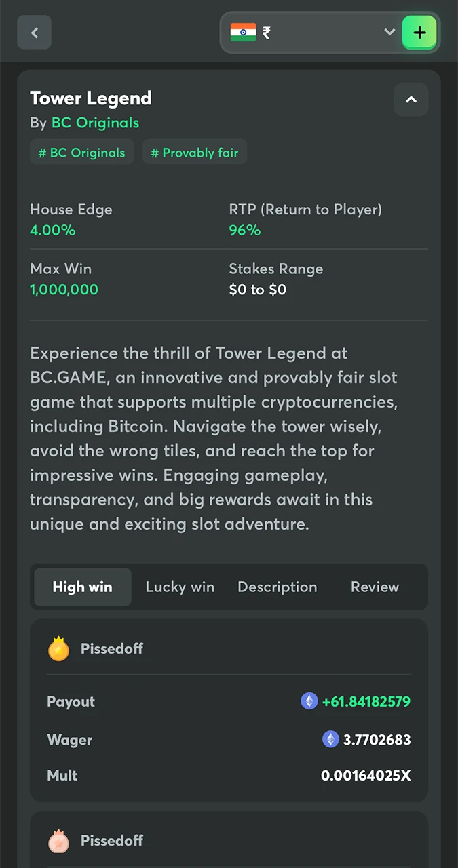Click the BC Originals link under the title

pos(95,123)
